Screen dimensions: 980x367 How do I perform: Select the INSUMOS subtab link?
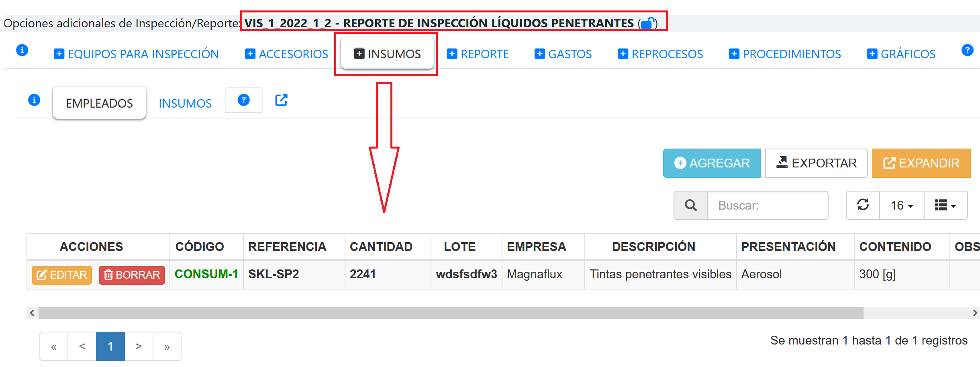pos(185,104)
